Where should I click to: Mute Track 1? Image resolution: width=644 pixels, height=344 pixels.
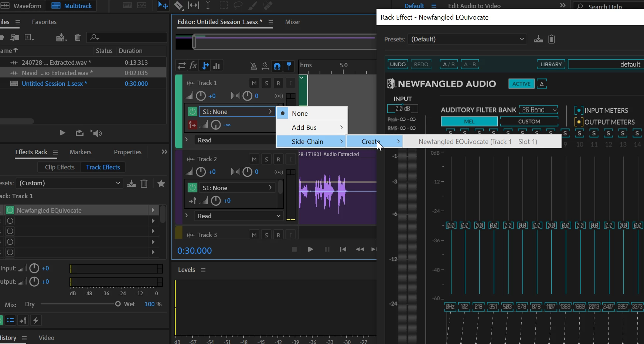[254, 83]
